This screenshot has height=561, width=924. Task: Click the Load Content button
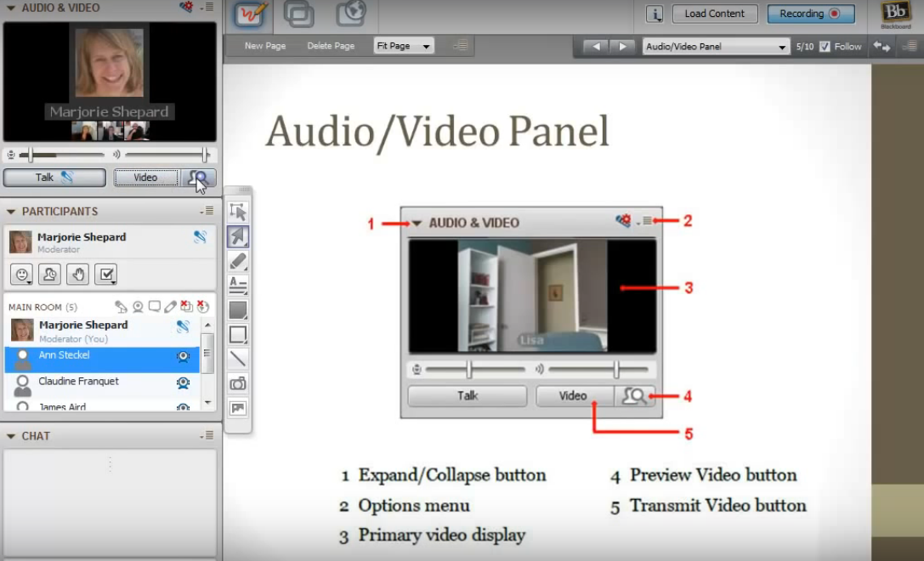tap(715, 14)
